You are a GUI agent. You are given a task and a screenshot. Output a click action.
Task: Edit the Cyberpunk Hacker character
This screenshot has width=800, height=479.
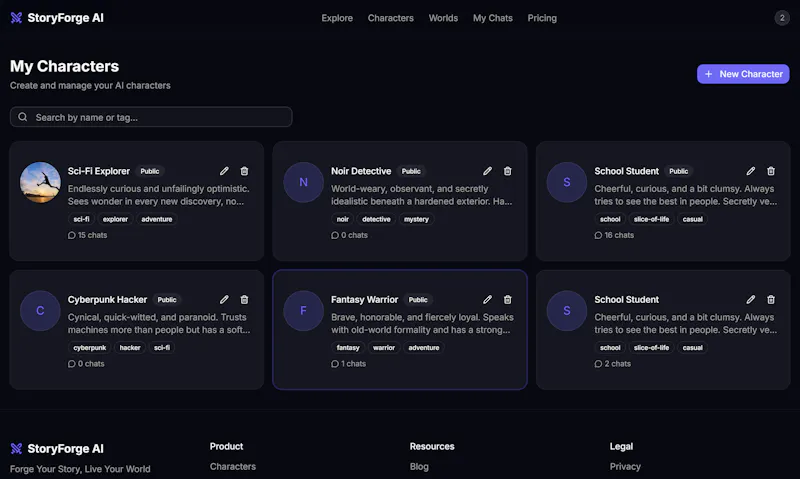(x=224, y=299)
